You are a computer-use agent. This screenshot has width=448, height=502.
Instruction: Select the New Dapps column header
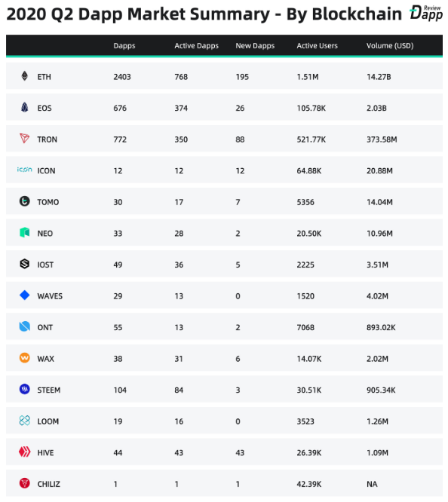click(255, 46)
